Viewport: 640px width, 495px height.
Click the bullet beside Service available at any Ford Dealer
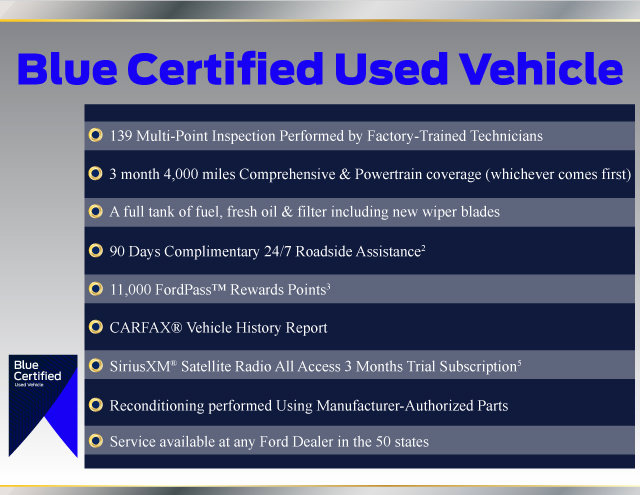tap(96, 441)
